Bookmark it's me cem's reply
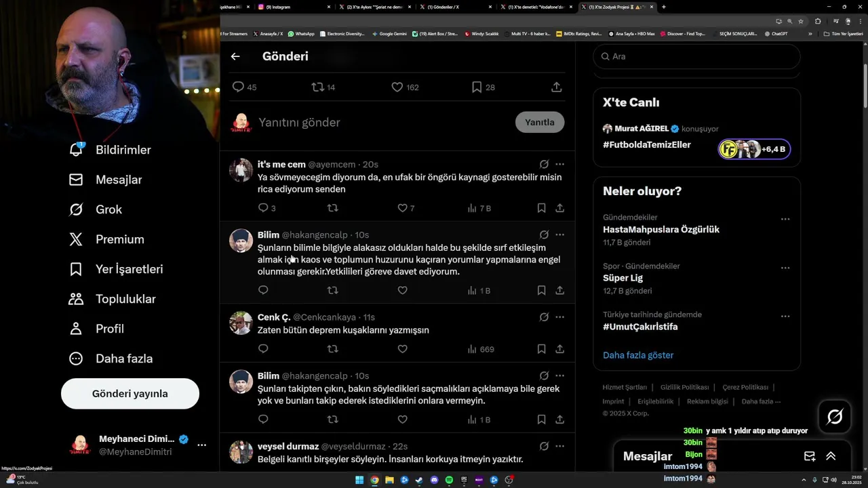 click(541, 208)
